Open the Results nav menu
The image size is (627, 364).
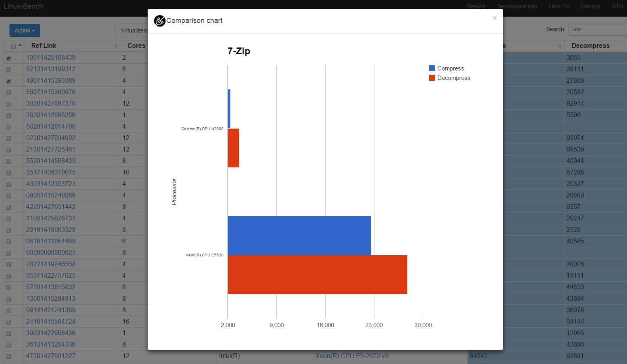click(476, 6)
